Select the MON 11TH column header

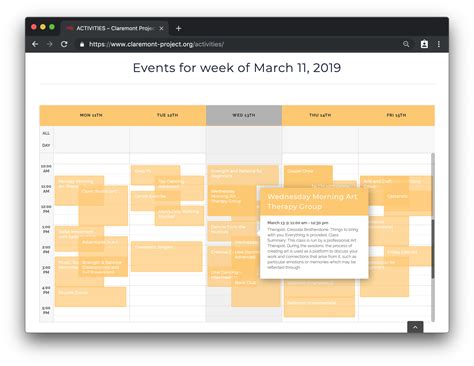91,115
